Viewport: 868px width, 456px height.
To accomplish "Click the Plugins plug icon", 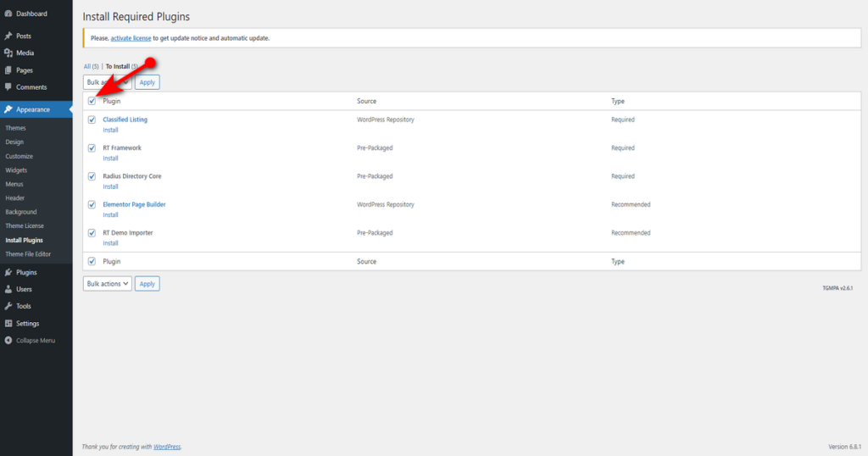I will 8,272.
